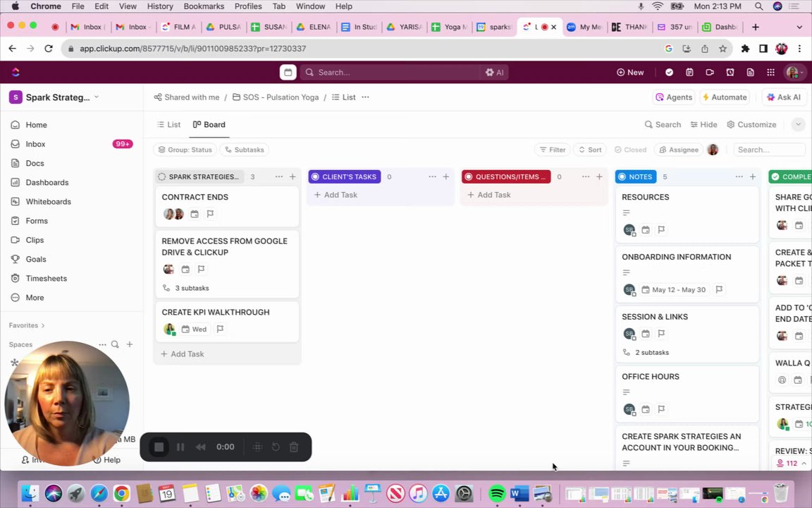Set priority flag on CONTRACT ENDS card
This screenshot has height=508, width=812.
pos(210,214)
